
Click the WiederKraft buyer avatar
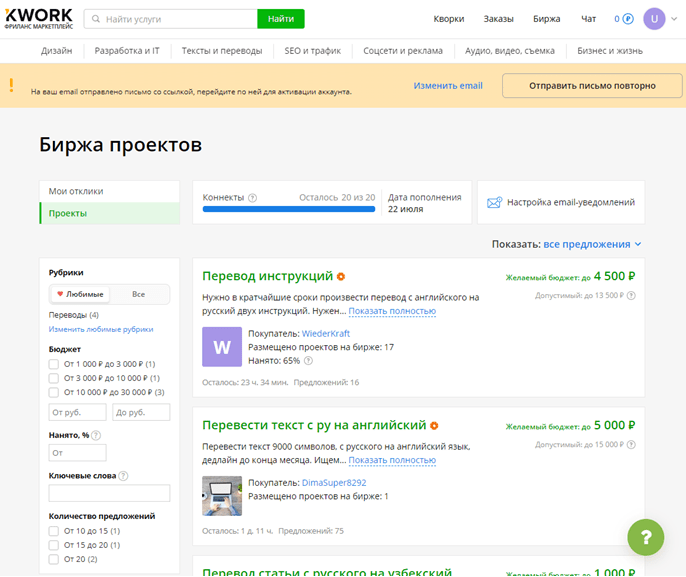[x=222, y=347]
